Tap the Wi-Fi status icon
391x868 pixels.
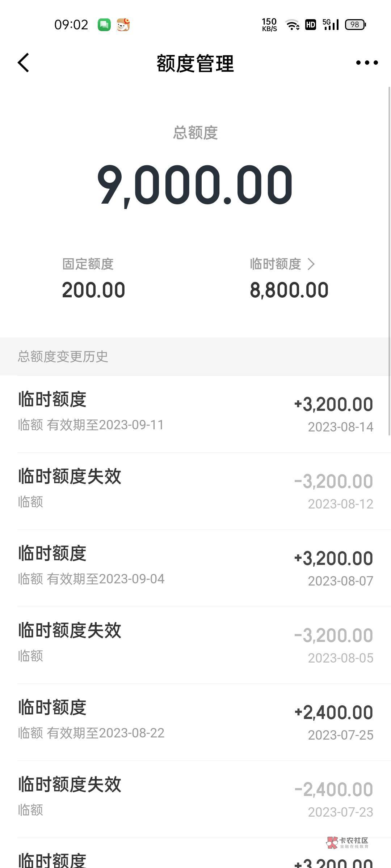292,25
